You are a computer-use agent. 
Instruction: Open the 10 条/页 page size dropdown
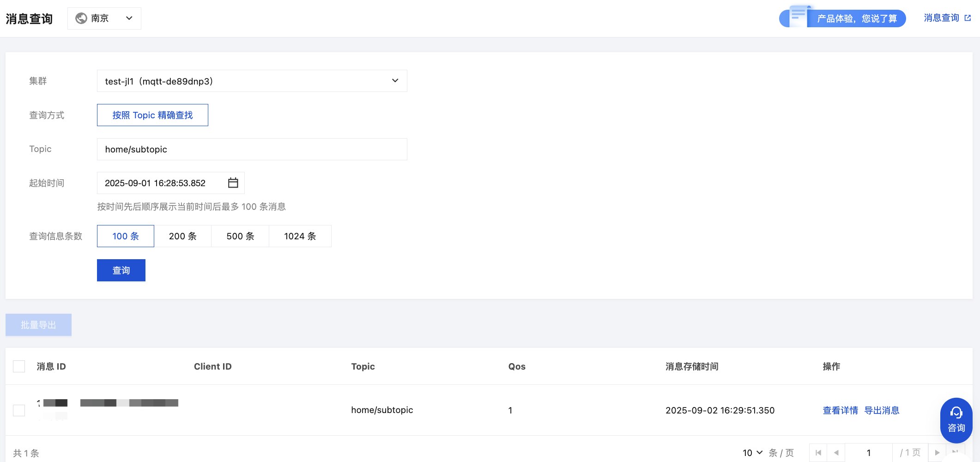pyautogui.click(x=752, y=453)
